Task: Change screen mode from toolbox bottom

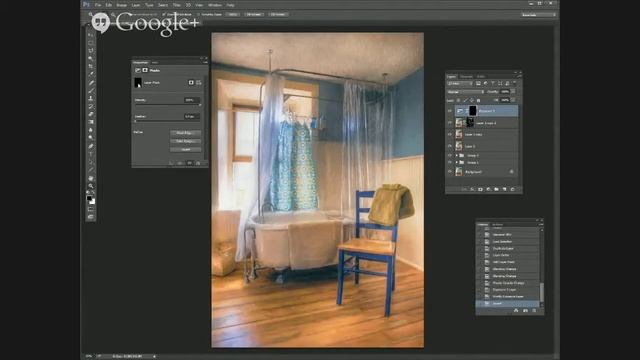Action: click(x=91, y=217)
